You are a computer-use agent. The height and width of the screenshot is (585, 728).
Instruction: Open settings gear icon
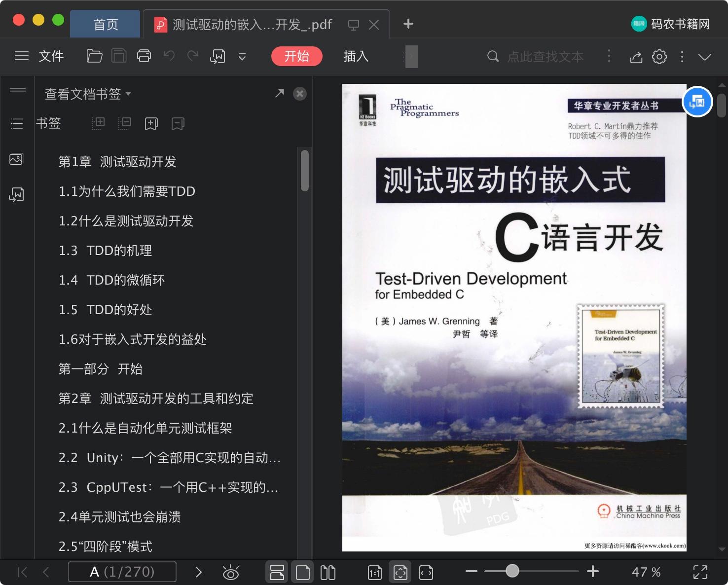tap(659, 57)
